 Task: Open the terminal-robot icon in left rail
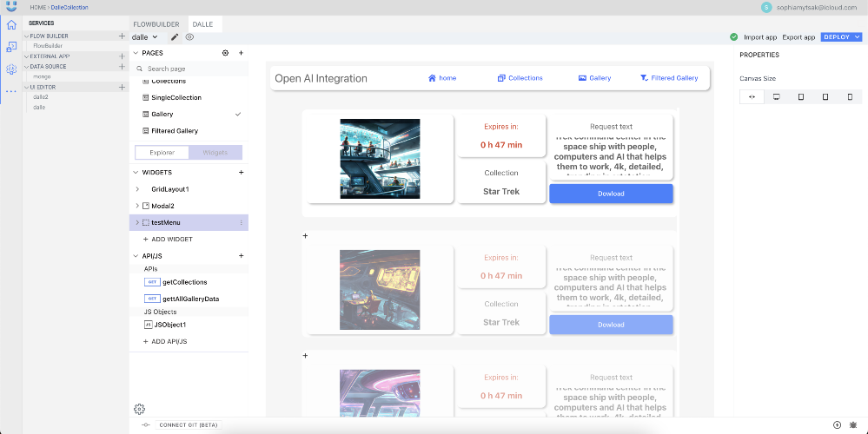[11, 47]
